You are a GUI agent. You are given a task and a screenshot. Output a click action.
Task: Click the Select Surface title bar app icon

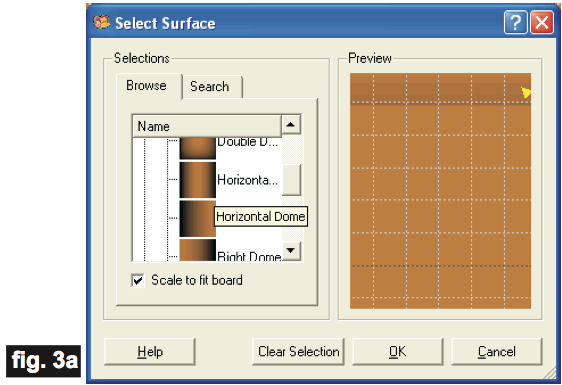pyautogui.click(x=101, y=22)
